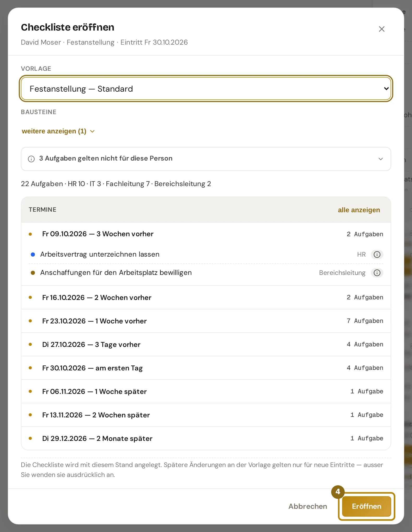Expand Fr 13.11.2026 — 2 Wochen später
Viewport: 412px width, 532px height.
tap(206, 415)
